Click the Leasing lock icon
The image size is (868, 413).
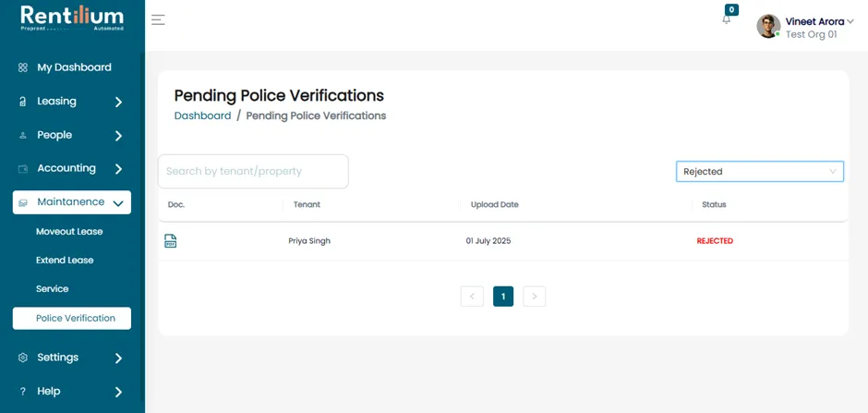coord(23,102)
